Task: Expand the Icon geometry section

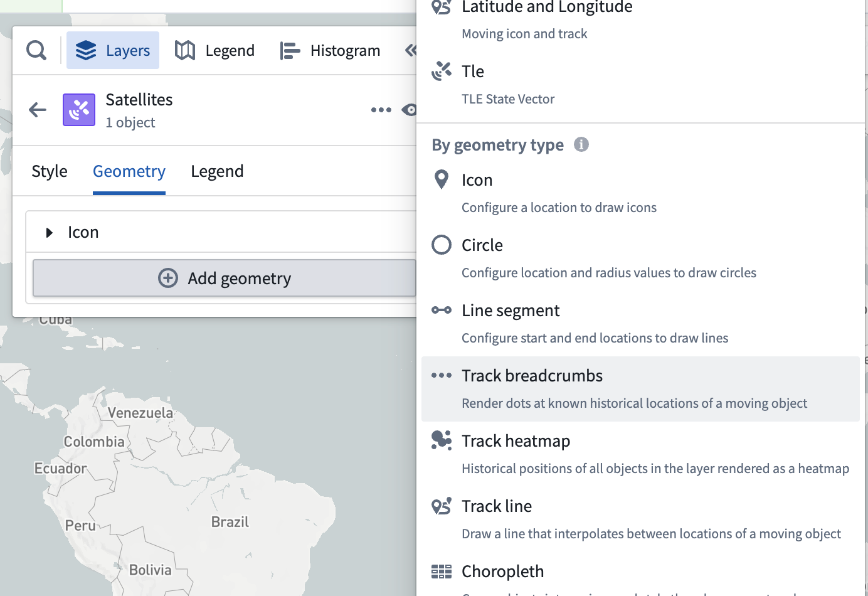Action: click(50, 233)
